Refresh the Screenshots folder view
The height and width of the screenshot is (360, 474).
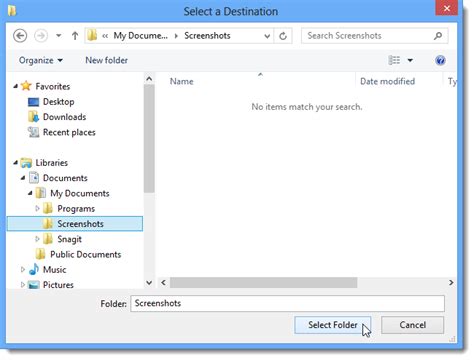(x=283, y=36)
